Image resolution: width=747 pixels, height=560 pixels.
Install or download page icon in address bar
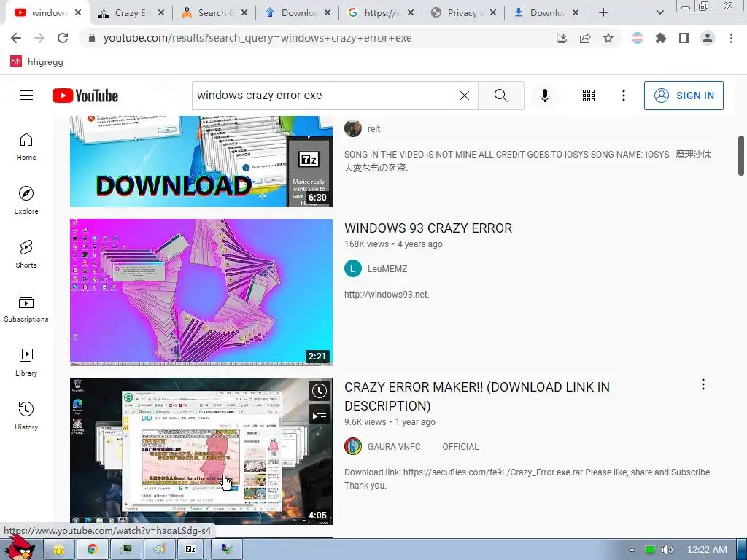click(562, 38)
